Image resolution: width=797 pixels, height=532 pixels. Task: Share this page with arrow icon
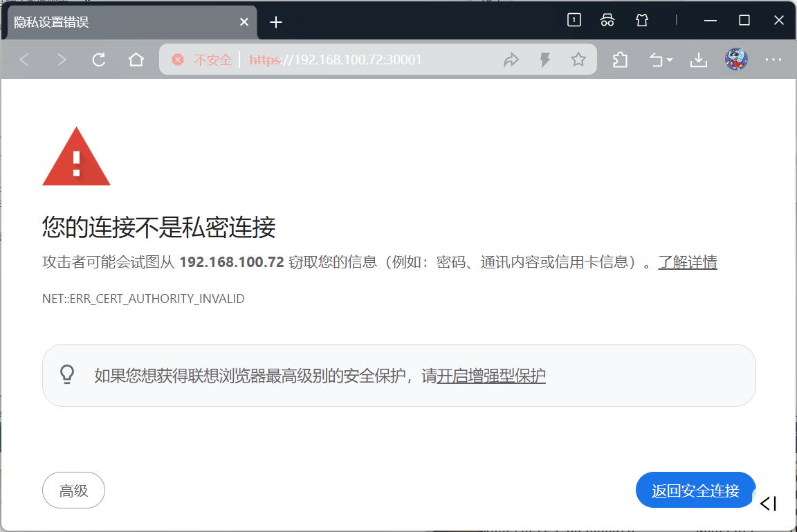click(511, 60)
